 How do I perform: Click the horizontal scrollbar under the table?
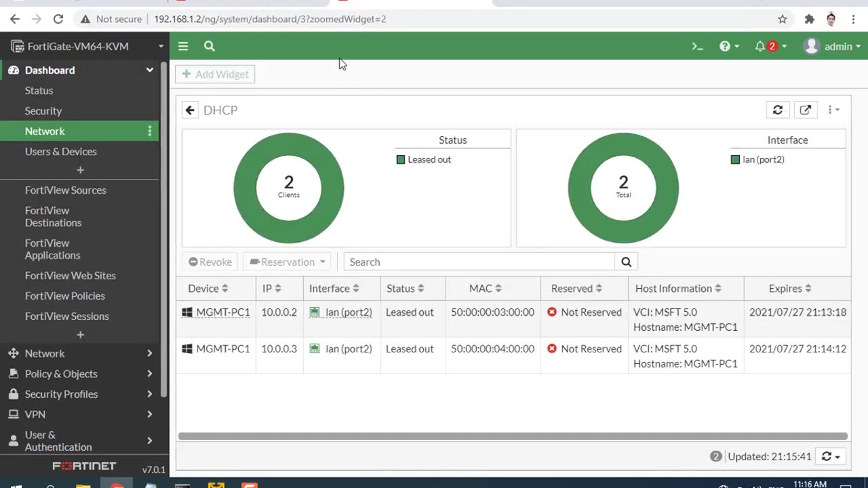click(513, 436)
